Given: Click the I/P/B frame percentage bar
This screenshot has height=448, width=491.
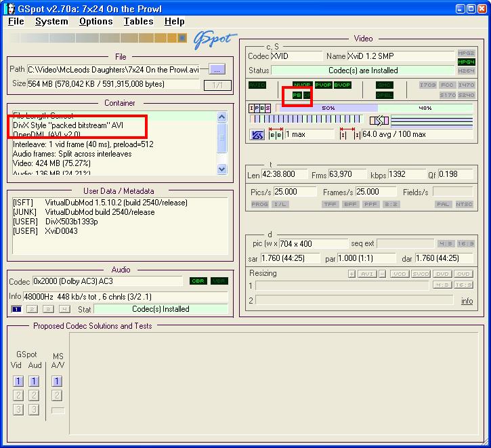Looking at the screenshot, I should click(375, 108).
